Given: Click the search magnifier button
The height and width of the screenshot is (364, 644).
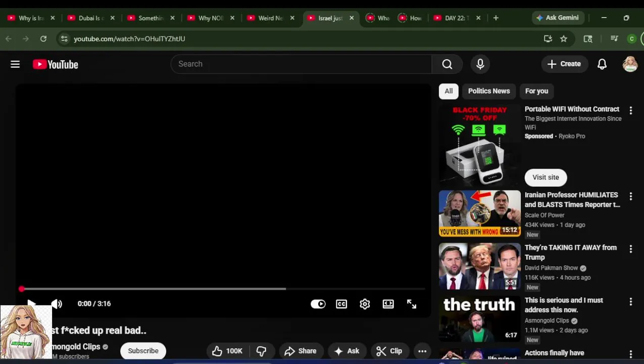Looking at the screenshot, I should pos(447,64).
